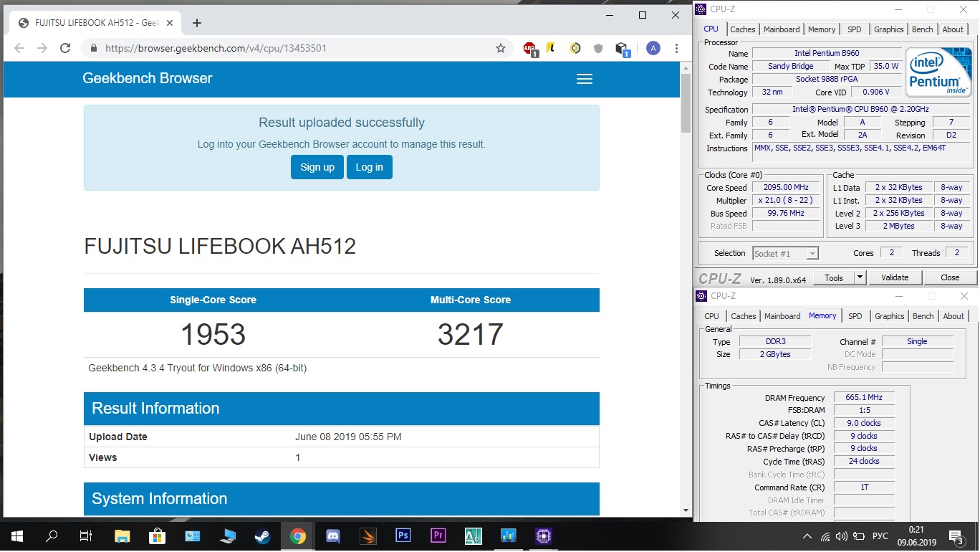This screenshot has height=552, width=980.
Task: Click Intel Pentium inside logo
Action: coord(938,72)
